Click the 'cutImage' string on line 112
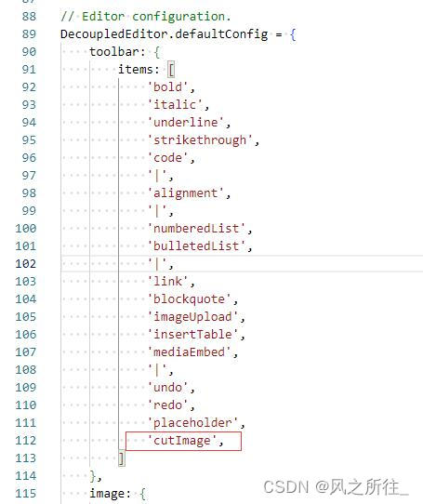 tap(182, 441)
